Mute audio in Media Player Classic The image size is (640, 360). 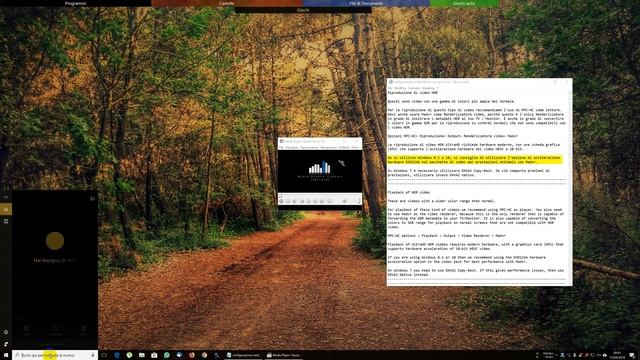[x=344, y=201]
